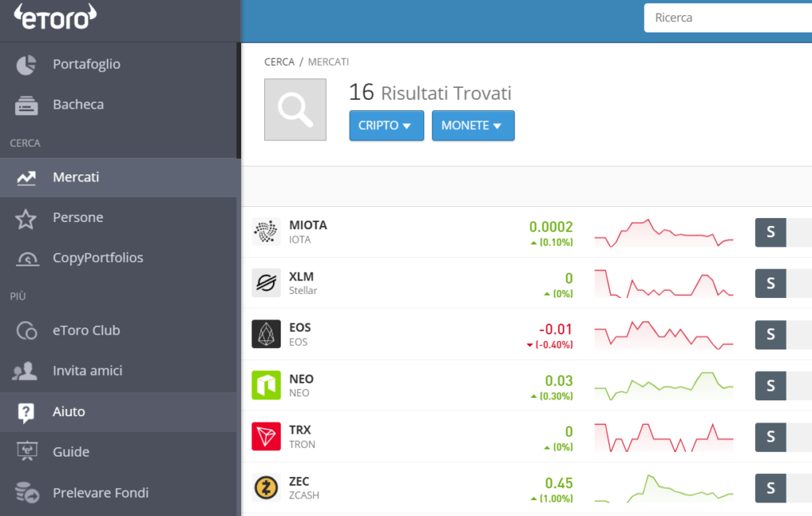The height and width of the screenshot is (516, 812).
Task: Click the large magnifier search thumbnail
Action: pos(295,109)
